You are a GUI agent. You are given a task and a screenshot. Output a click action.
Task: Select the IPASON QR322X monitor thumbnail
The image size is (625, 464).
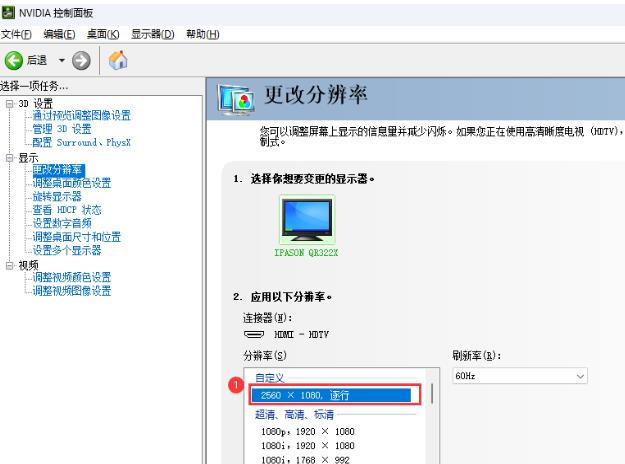pyautogui.click(x=307, y=220)
